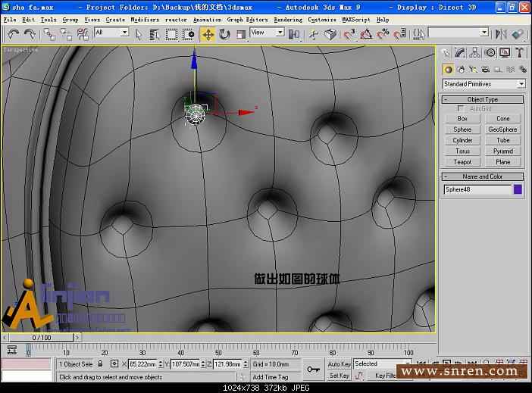Open the View reference coordinate dropdown
The image size is (532, 393).
[267, 33]
